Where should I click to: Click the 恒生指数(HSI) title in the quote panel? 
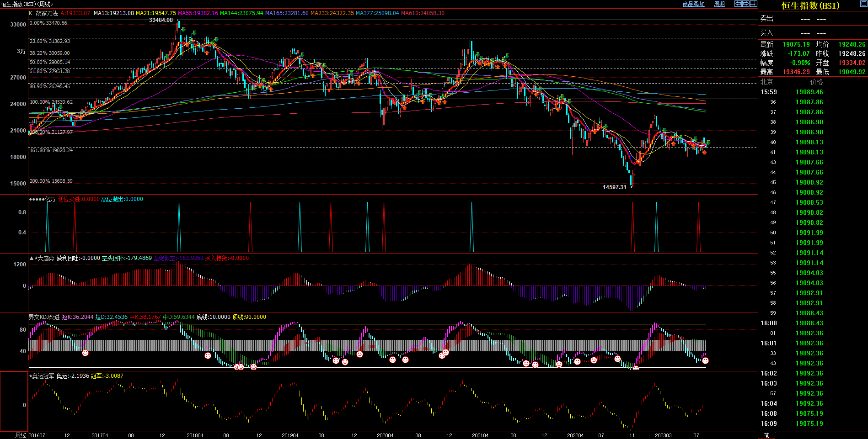810,6
